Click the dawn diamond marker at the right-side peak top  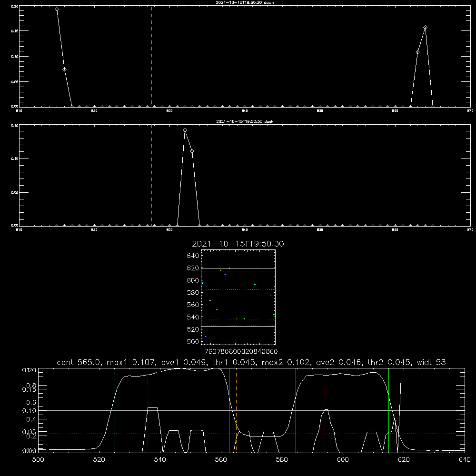click(425, 28)
